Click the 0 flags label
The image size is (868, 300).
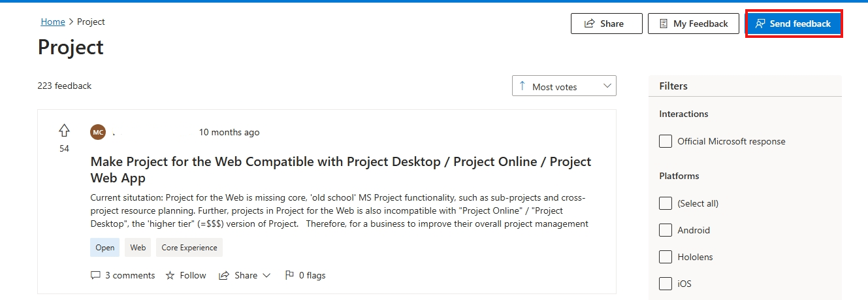click(x=312, y=275)
